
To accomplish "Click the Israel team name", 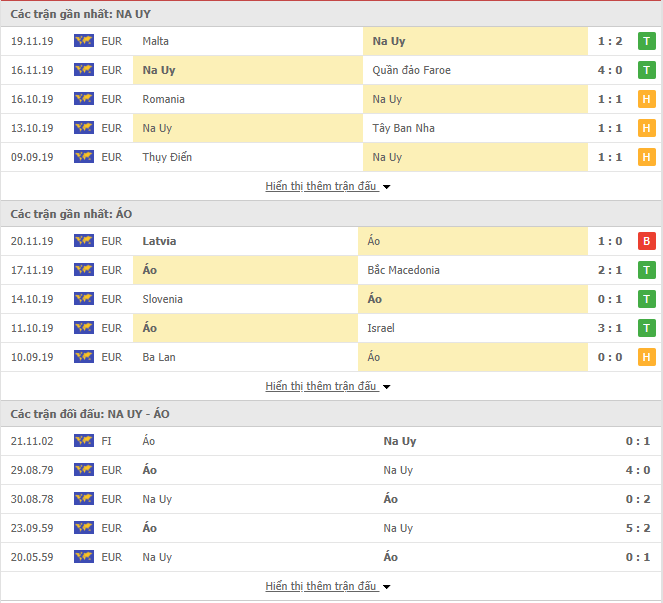I will 383,329.
